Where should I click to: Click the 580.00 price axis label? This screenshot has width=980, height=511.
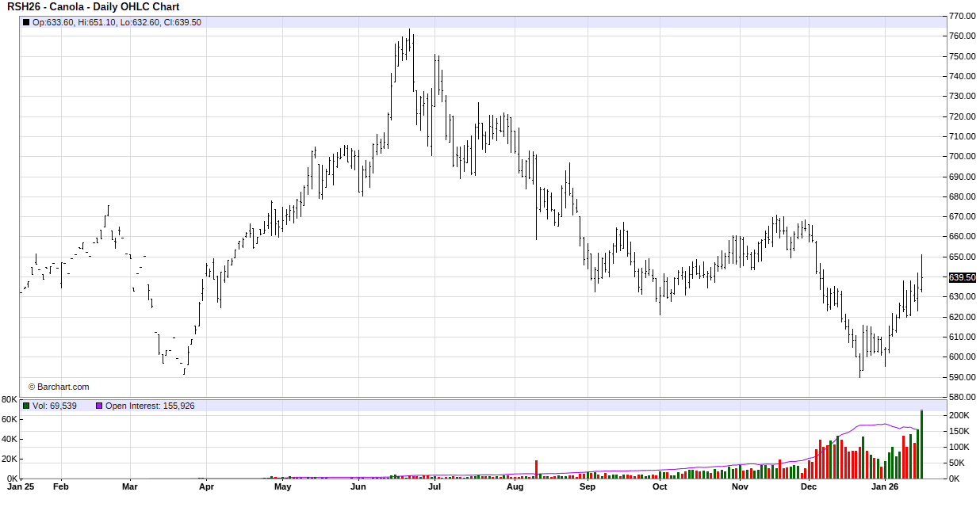963,397
